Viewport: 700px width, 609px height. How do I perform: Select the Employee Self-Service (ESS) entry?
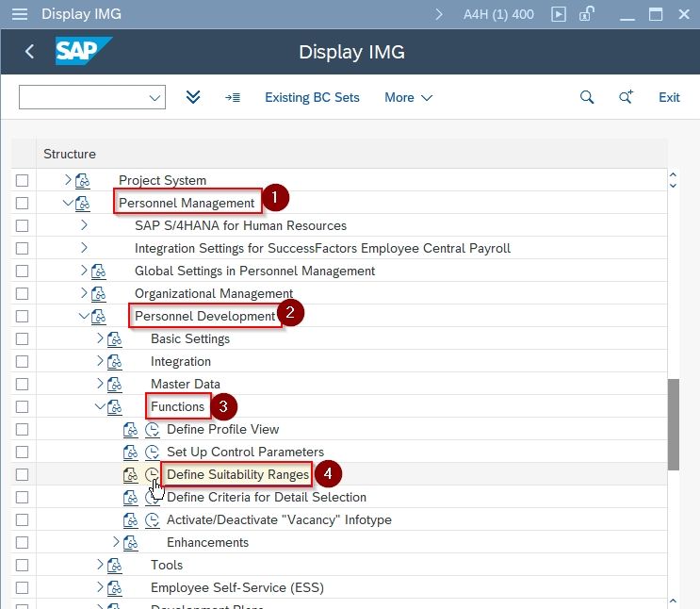(x=237, y=588)
